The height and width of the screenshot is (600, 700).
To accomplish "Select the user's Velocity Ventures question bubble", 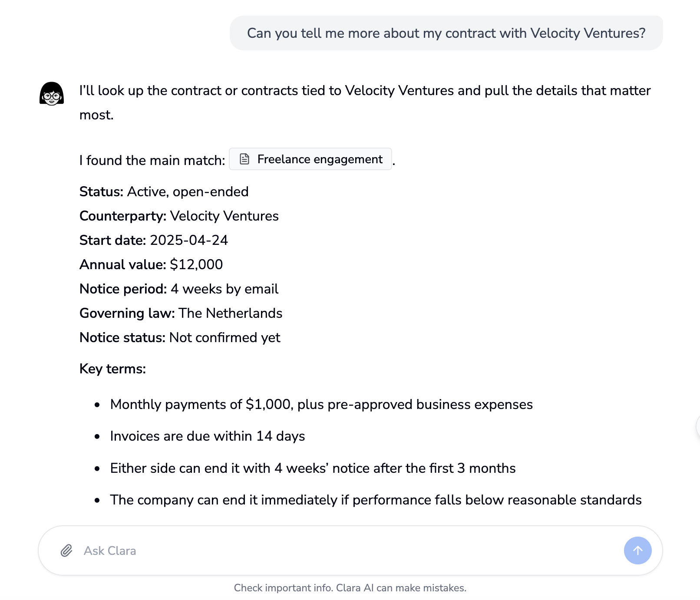I will 447,32.
